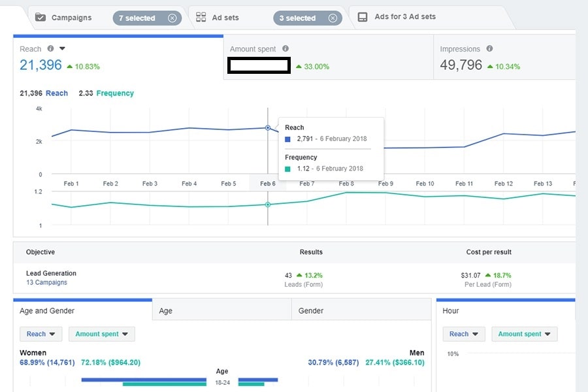Screen dimensions: 588x392
Task: Open the Campaigns tab
Action: [x=71, y=18]
